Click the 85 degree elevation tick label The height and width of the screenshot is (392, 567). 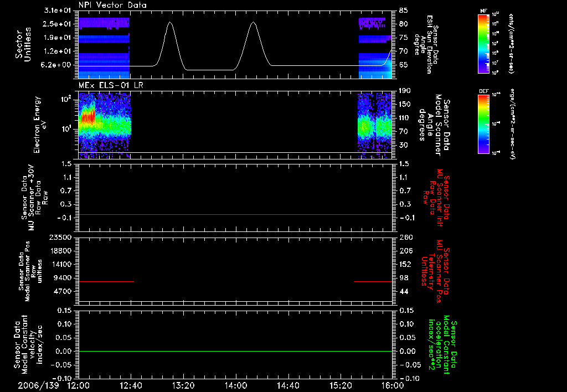[x=404, y=11]
